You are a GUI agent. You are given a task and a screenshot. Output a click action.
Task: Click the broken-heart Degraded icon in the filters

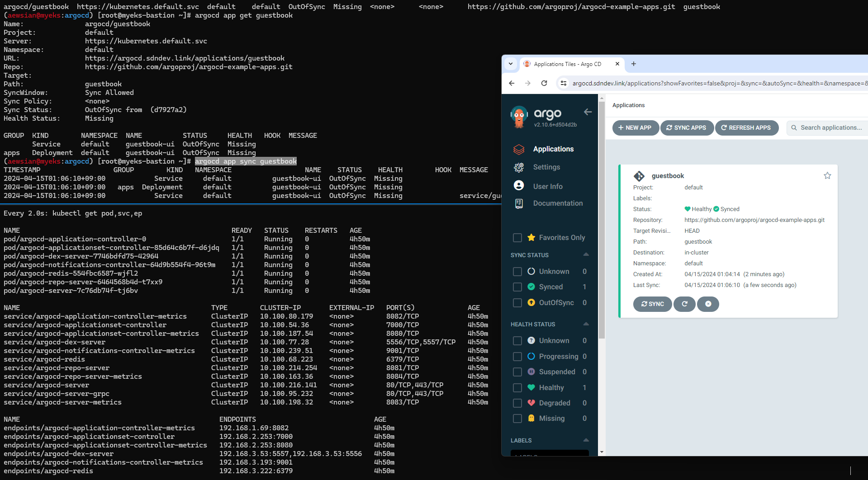pyautogui.click(x=531, y=403)
